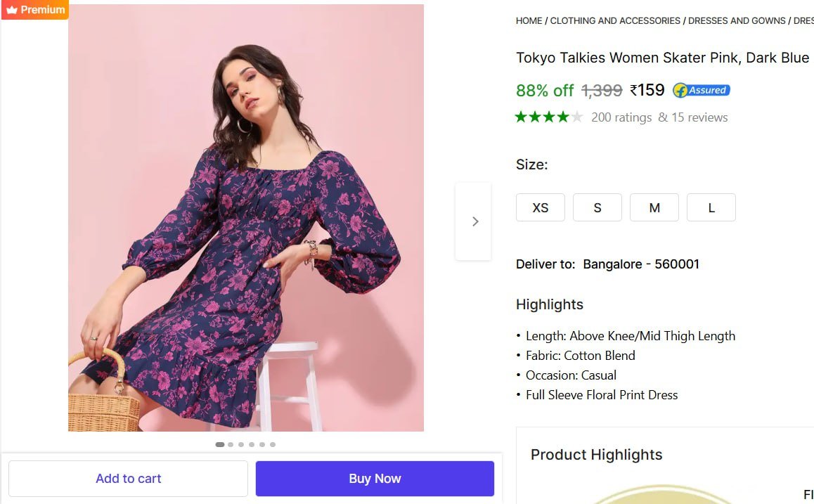The width and height of the screenshot is (814, 504).
Task: Pick size L
Action: [711, 208]
